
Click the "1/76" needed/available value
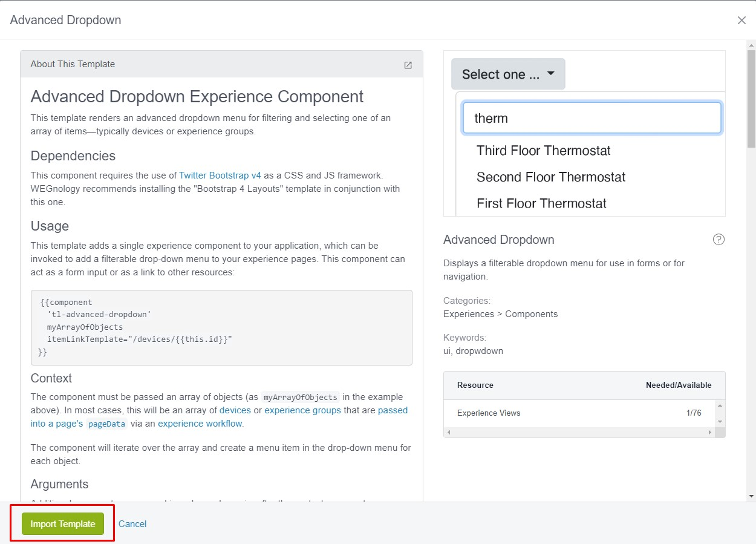click(694, 413)
